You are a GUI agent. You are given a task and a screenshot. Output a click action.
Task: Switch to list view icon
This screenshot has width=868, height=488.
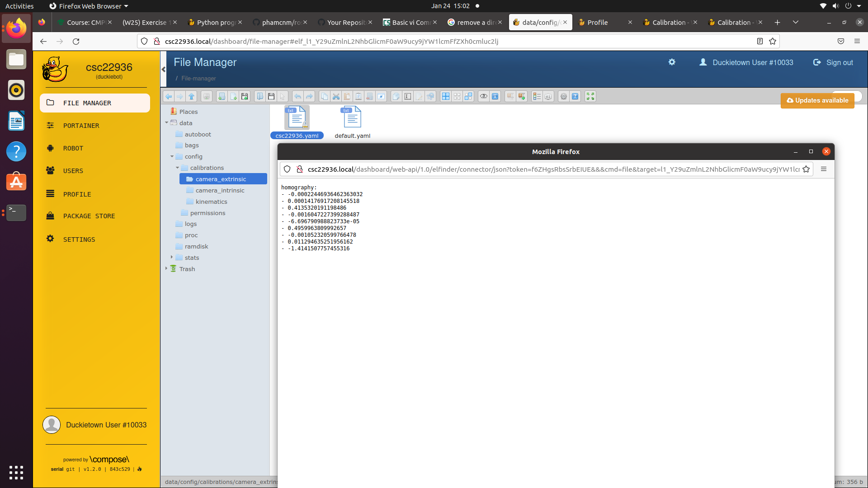(x=537, y=96)
